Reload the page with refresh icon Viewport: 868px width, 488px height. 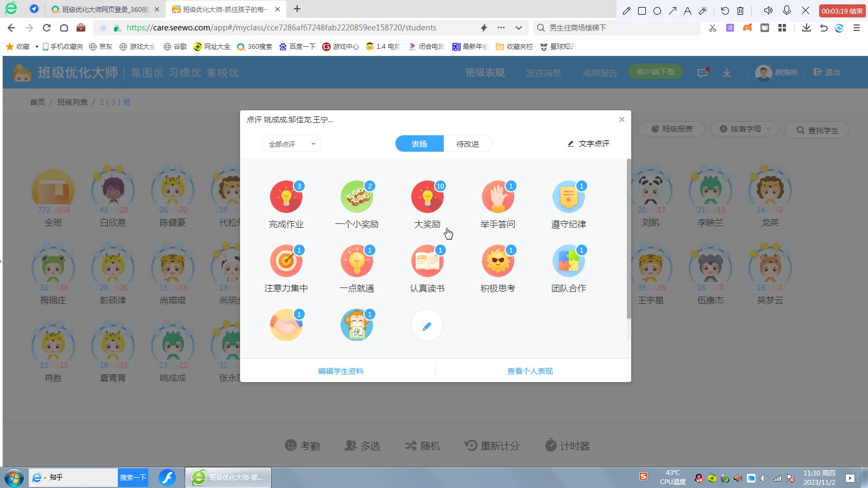point(47,28)
